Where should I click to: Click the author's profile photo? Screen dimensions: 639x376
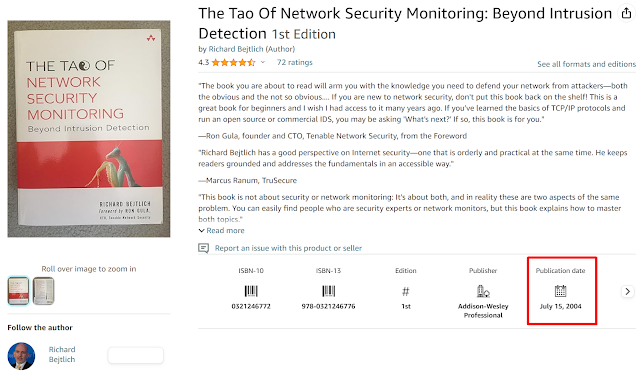(21, 356)
